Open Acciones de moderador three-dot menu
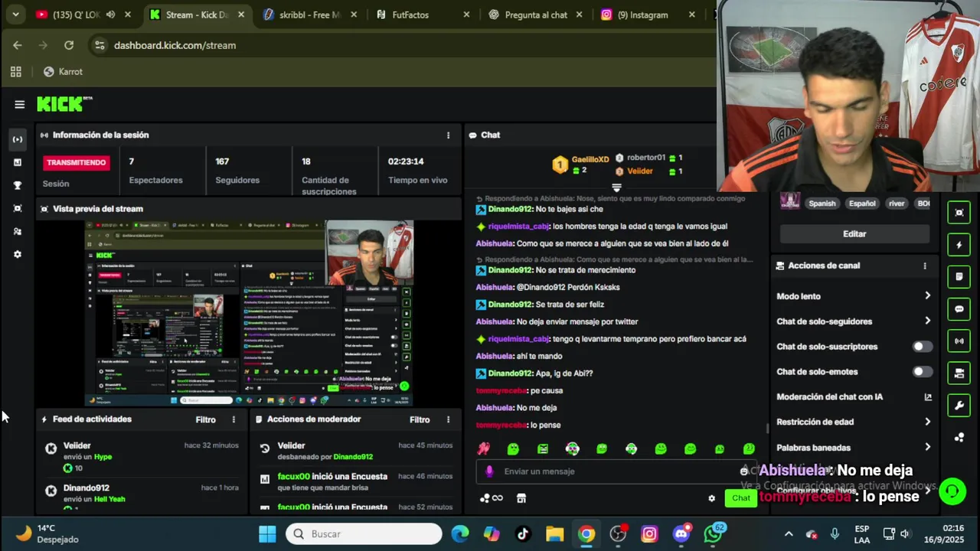This screenshot has width=980, height=551. (x=449, y=419)
